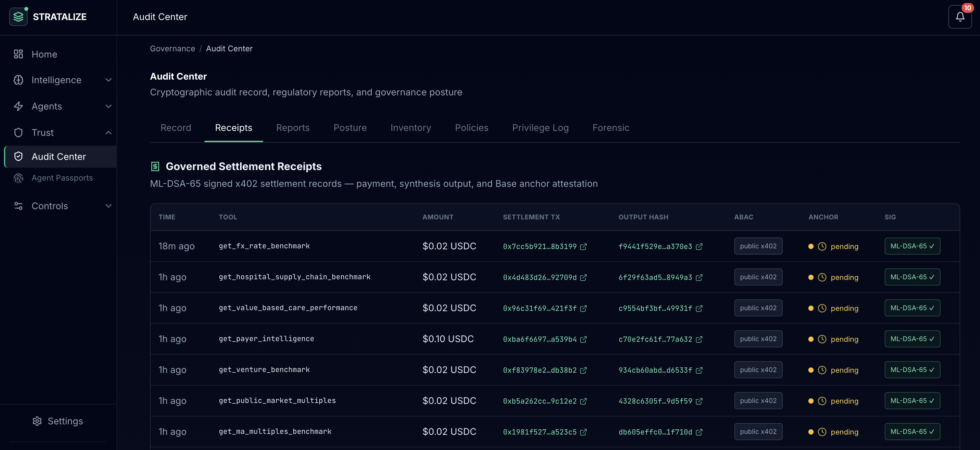Open external link for hash f9441f529e…a370e3
Screen dimensions: 980x450
pos(699,246)
